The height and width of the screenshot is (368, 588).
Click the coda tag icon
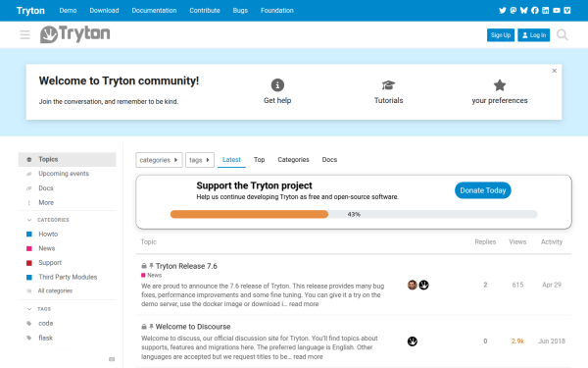tap(29, 323)
